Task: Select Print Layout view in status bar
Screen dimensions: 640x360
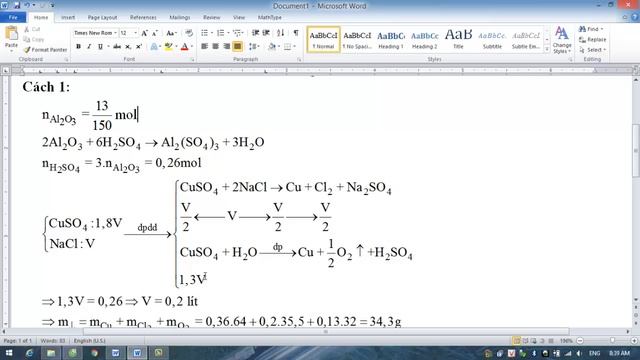Action: coord(516,340)
